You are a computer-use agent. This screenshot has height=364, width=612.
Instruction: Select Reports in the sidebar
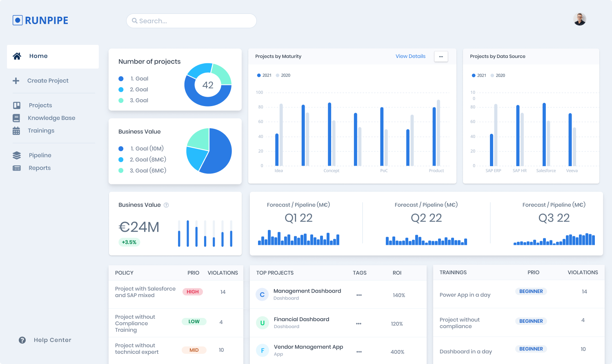click(39, 168)
